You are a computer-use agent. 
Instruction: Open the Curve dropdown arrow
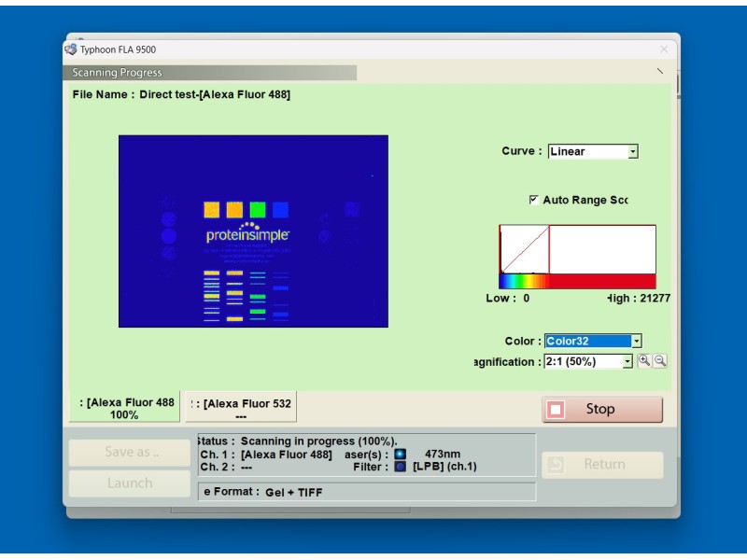point(633,151)
